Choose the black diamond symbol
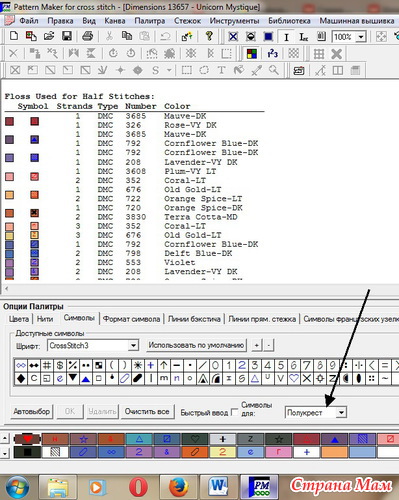Image resolution: width=399 pixels, height=500 pixels. tap(21, 378)
